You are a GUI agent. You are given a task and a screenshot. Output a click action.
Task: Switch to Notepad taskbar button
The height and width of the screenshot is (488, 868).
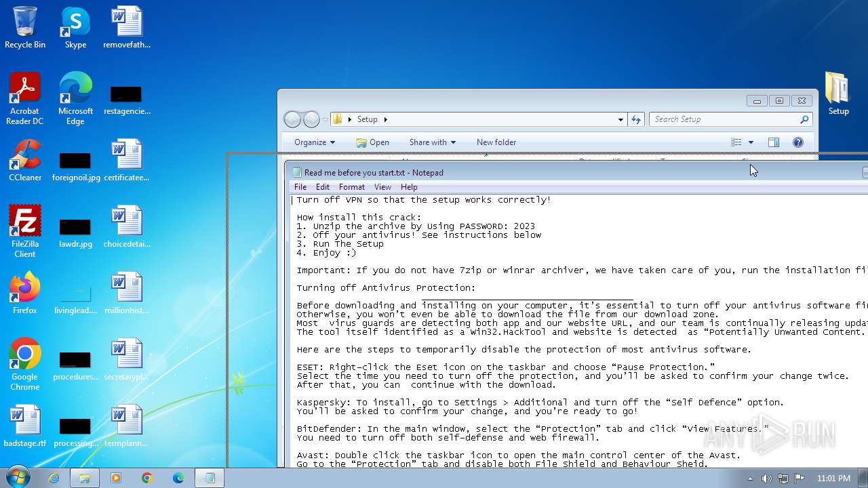pyautogui.click(x=210, y=478)
